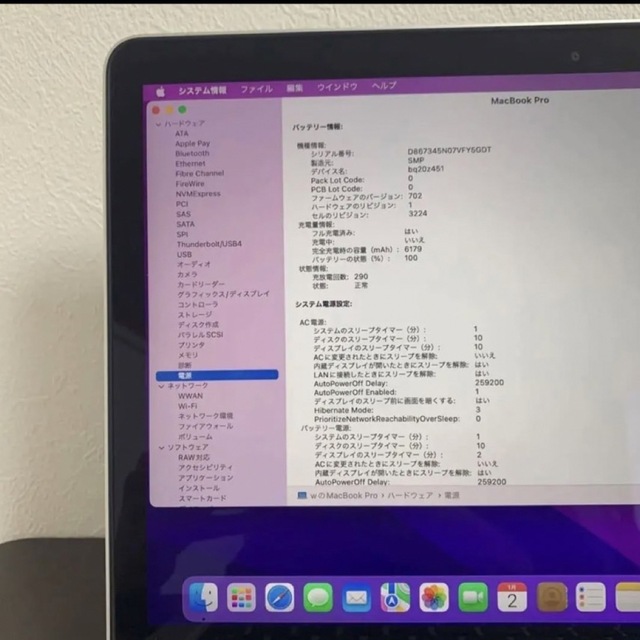The width and height of the screenshot is (640, 640).
Task: Open the Apple menu
Action: (x=160, y=91)
